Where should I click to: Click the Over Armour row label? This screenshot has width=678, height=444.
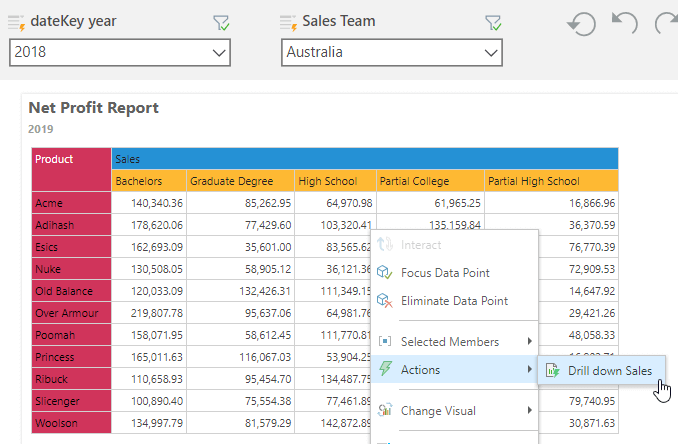(71, 313)
